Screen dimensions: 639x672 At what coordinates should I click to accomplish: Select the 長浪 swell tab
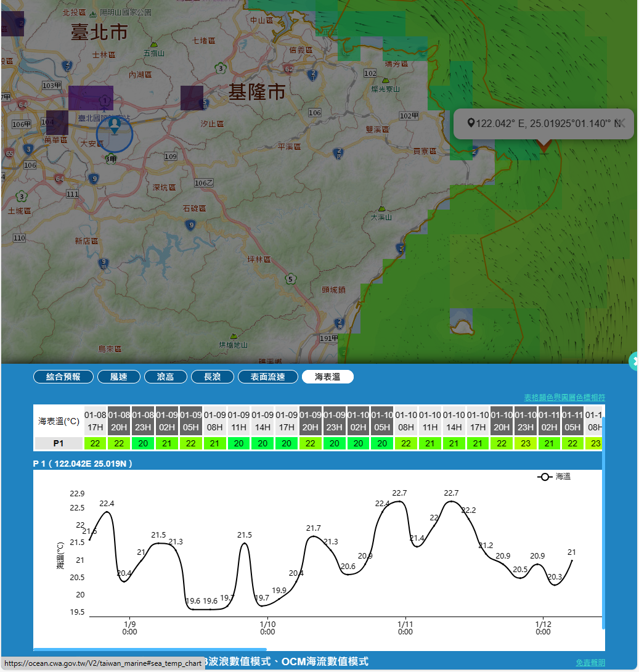point(212,377)
